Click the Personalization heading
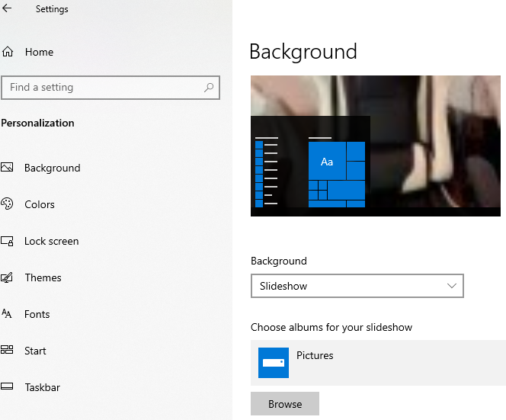The width and height of the screenshot is (506, 420). point(38,123)
